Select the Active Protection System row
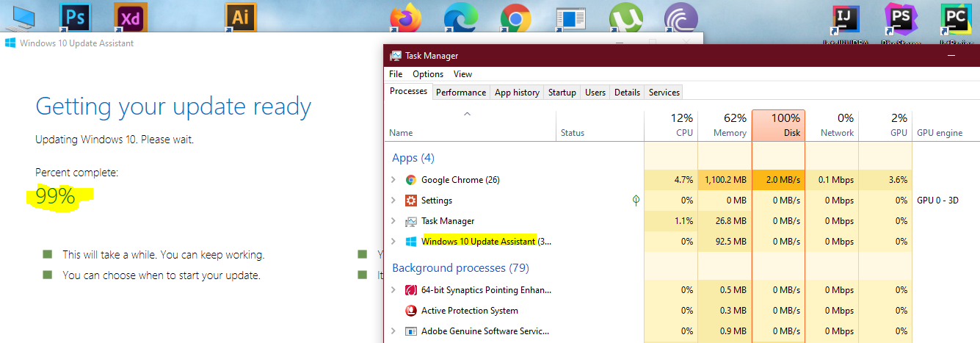The height and width of the screenshot is (343, 980). pyautogui.click(x=683, y=311)
